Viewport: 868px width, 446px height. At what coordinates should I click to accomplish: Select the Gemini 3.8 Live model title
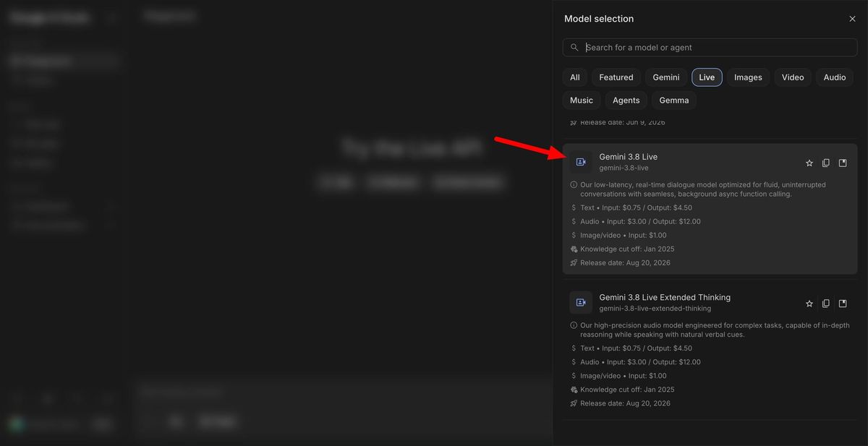pyautogui.click(x=628, y=157)
